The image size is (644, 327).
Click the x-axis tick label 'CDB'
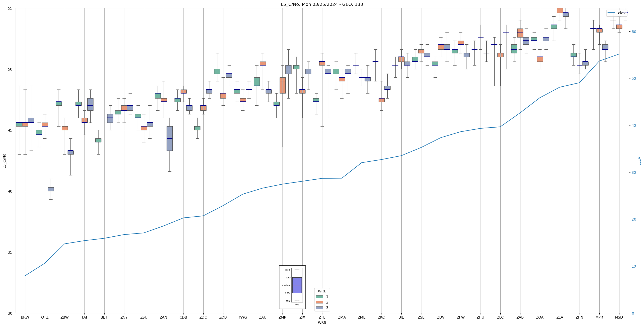pos(184,317)
